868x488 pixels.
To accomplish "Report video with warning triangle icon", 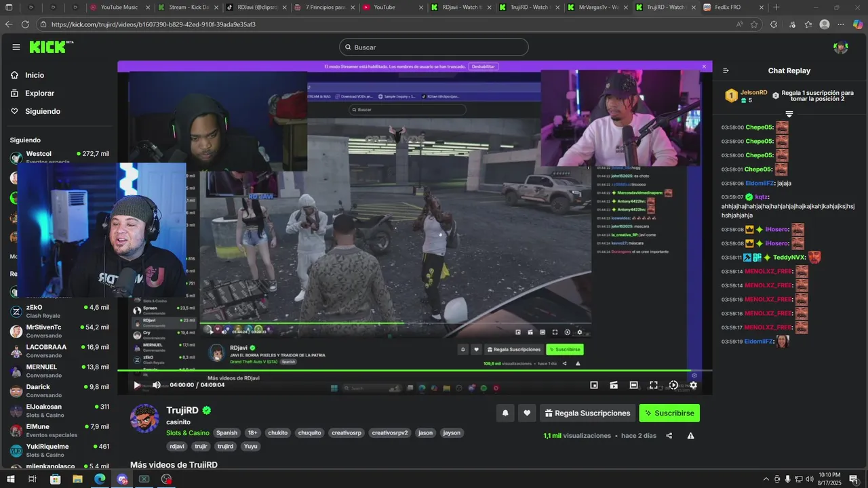I will (x=690, y=436).
